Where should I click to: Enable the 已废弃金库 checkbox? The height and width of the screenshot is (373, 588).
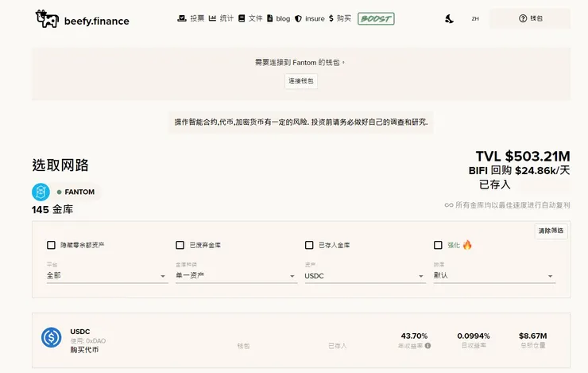coord(180,245)
